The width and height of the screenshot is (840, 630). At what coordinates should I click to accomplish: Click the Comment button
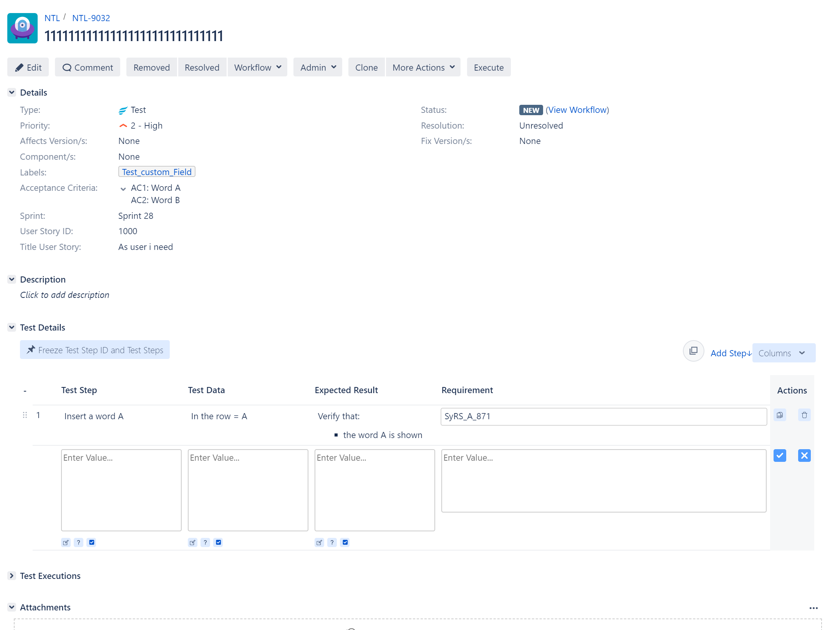point(88,68)
